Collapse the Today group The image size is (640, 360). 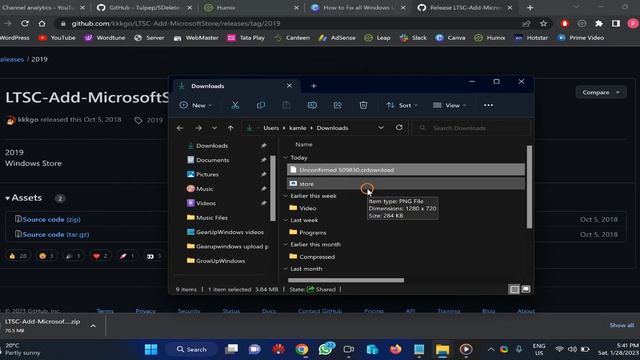(286, 158)
